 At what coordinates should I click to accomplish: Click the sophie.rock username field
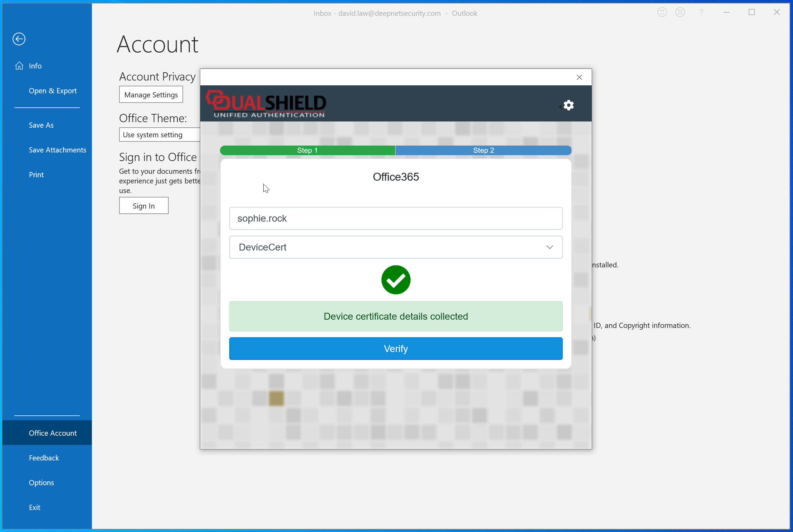click(396, 218)
